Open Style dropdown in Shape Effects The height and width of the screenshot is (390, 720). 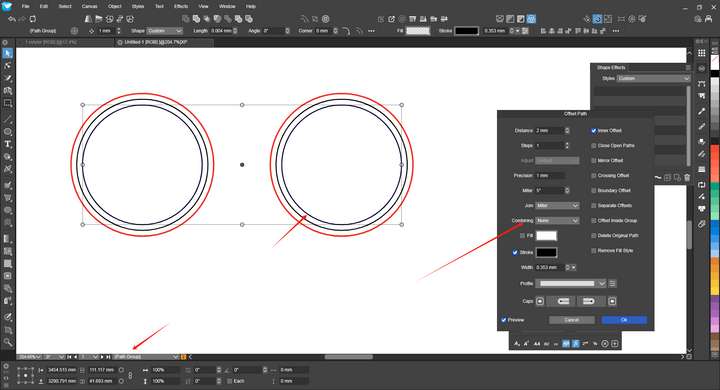click(x=653, y=79)
